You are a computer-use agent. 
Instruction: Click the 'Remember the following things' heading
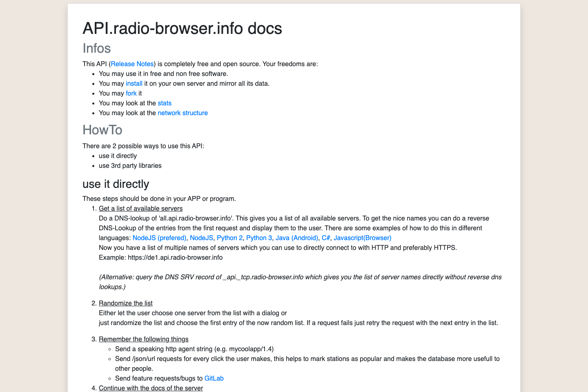[143, 339]
